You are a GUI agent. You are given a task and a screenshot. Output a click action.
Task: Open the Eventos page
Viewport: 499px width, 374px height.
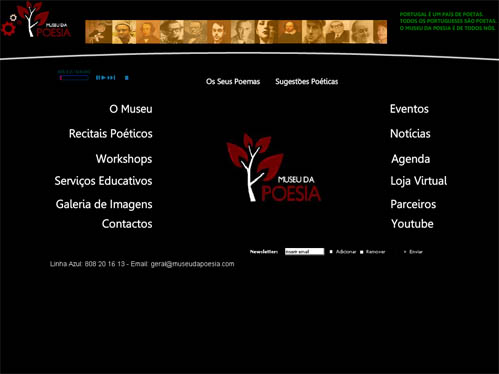(409, 109)
